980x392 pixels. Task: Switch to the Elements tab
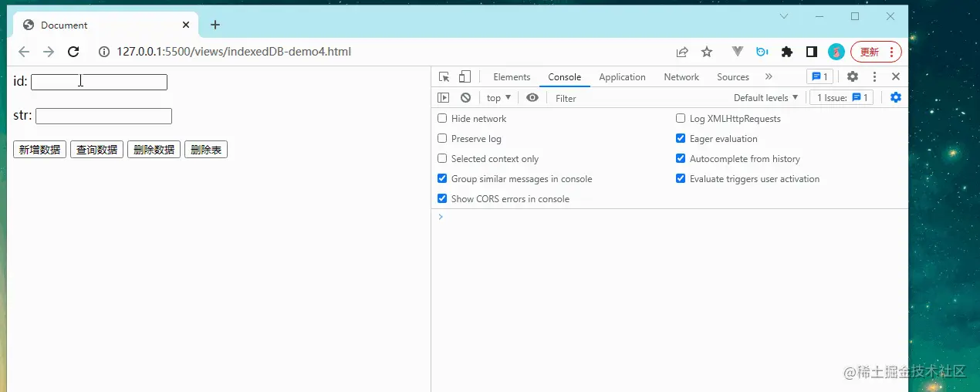pos(512,77)
